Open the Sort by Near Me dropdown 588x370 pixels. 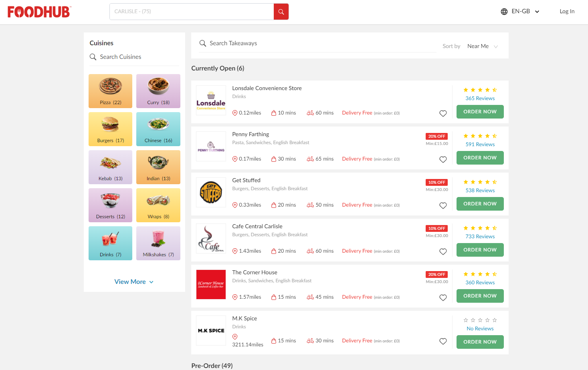click(x=483, y=46)
